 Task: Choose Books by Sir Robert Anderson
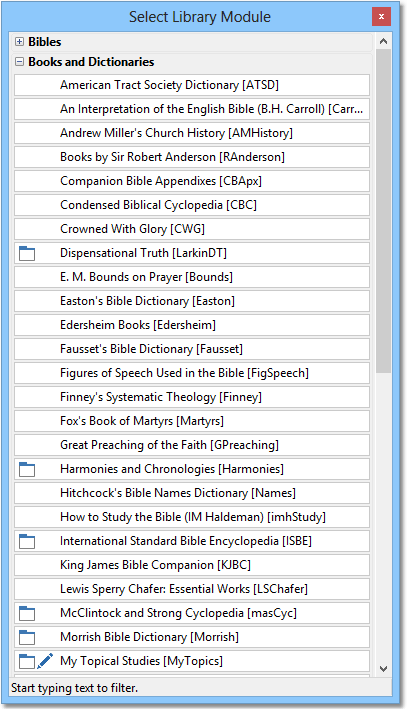pos(192,157)
